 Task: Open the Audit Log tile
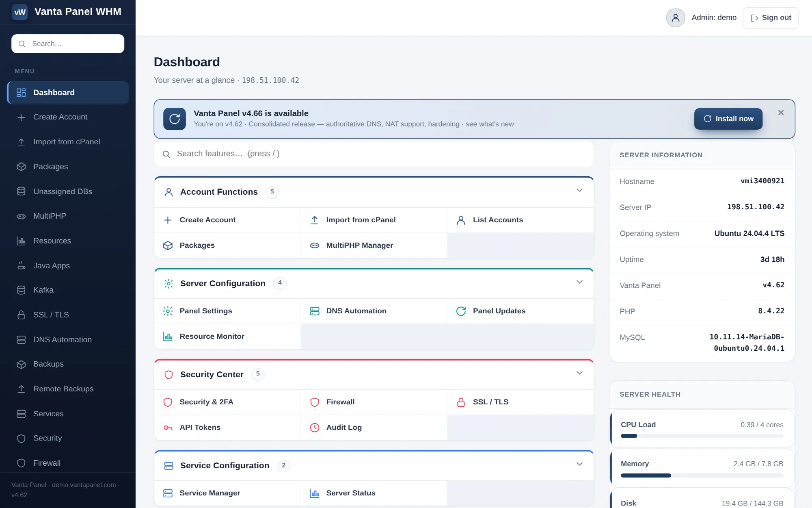click(x=374, y=428)
